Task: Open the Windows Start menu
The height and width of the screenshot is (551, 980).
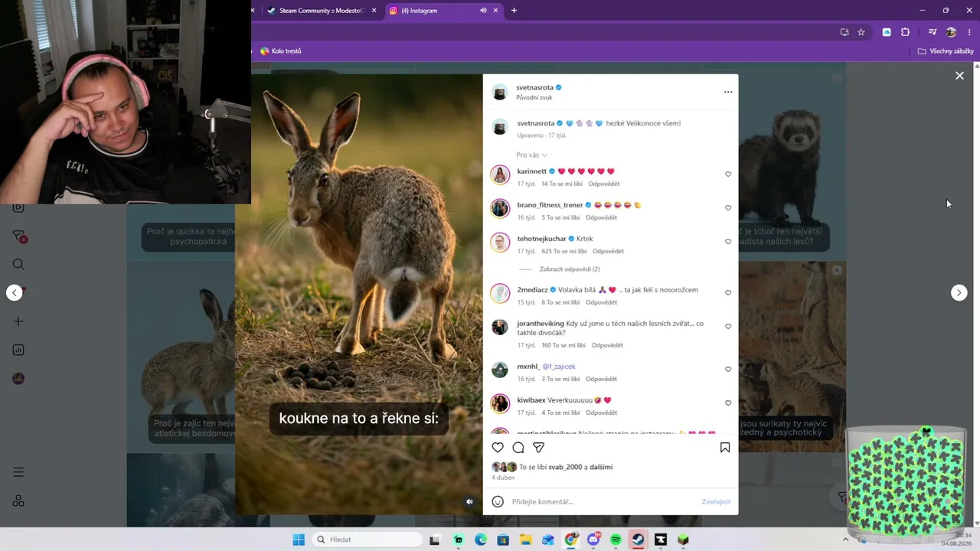Action: tap(299, 540)
